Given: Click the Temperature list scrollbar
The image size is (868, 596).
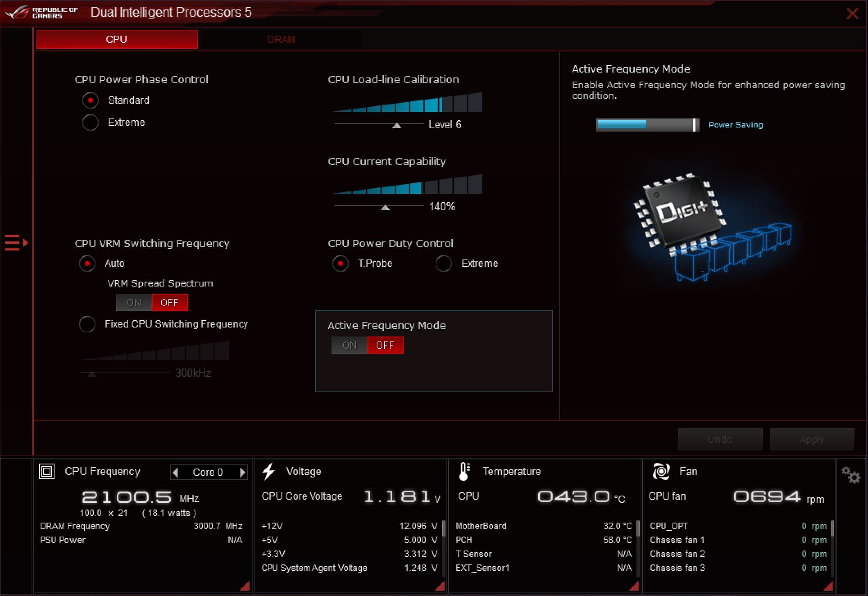Looking at the screenshot, I should click(x=638, y=528).
